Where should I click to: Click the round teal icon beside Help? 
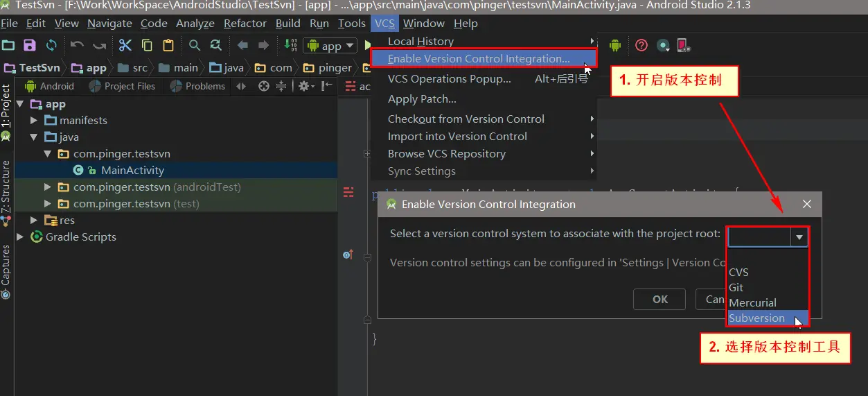pyautogui.click(x=663, y=46)
